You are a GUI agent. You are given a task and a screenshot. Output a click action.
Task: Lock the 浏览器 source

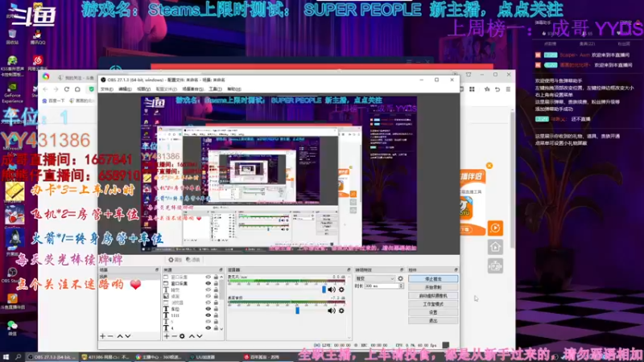pyautogui.click(x=216, y=302)
